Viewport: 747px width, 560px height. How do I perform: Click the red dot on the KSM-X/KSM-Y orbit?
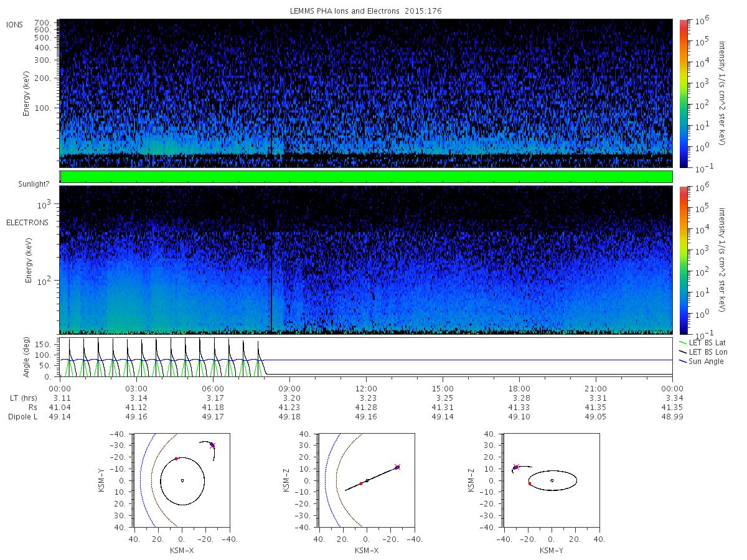pos(176,459)
